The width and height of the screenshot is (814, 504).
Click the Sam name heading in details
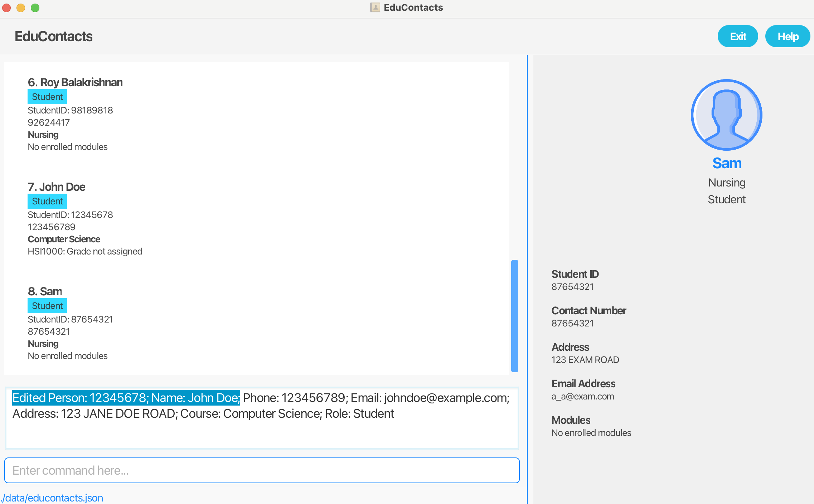tap(726, 163)
